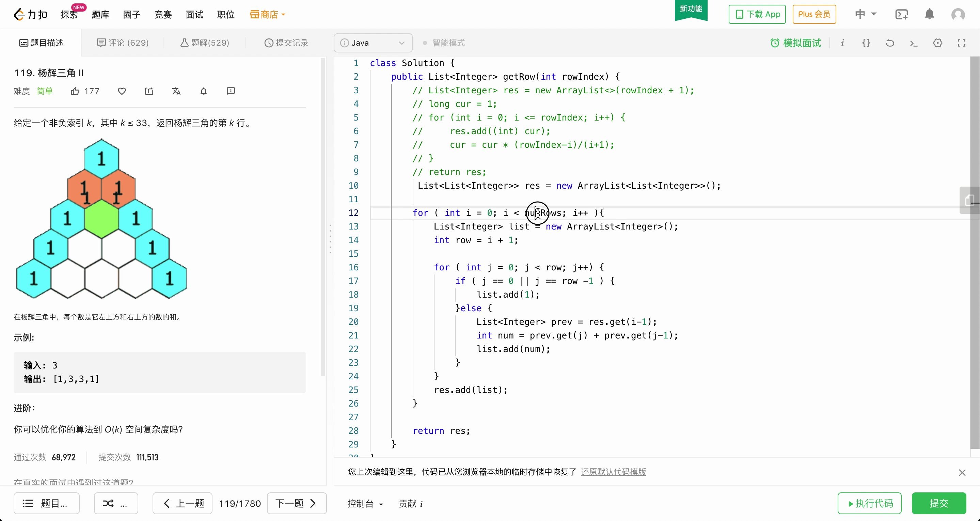980x521 pixels.
Task: Open the editor settings gear icon
Action: click(938, 43)
